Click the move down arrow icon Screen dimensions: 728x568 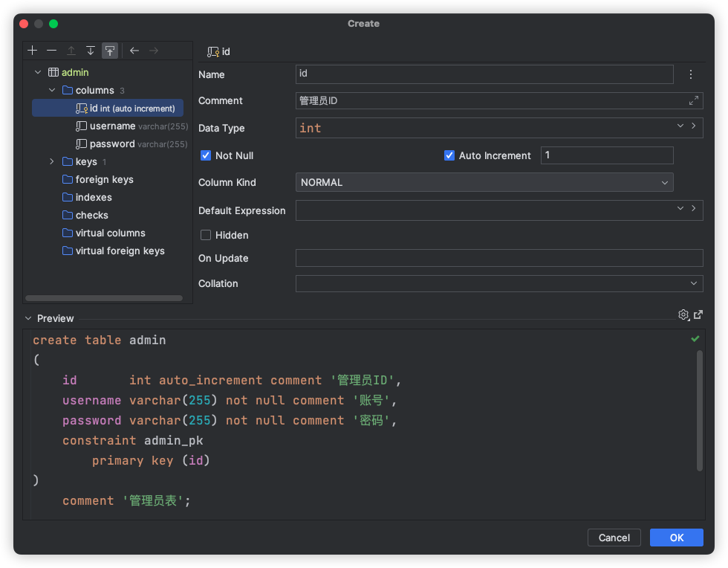(x=91, y=51)
